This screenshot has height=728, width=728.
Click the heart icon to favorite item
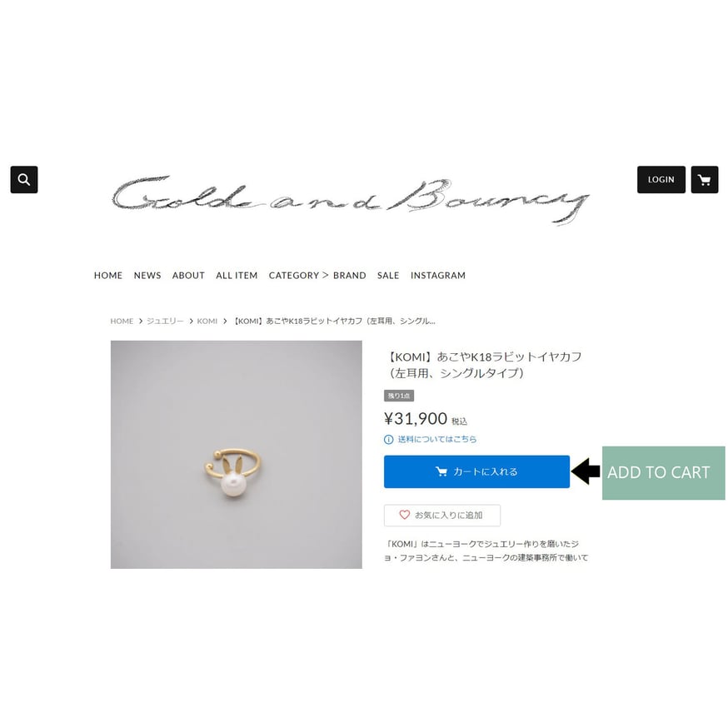click(x=404, y=515)
